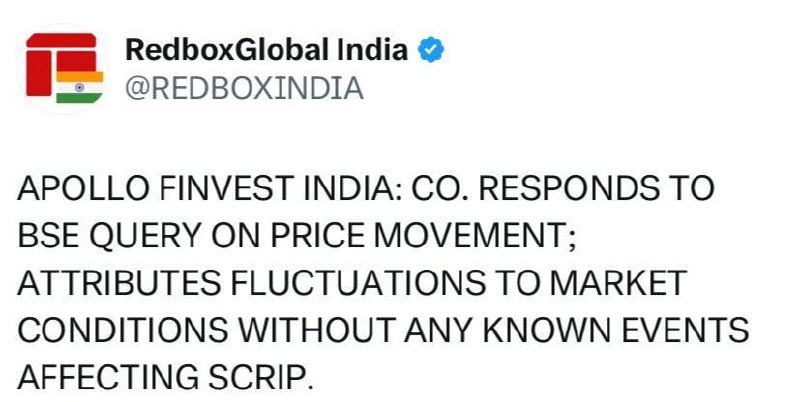Image resolution: width=800 pixels, height=402 pixels.
Task: Click the words PRICE MOVEMENT
Action: pyautogui.click(x=423, y=236)
